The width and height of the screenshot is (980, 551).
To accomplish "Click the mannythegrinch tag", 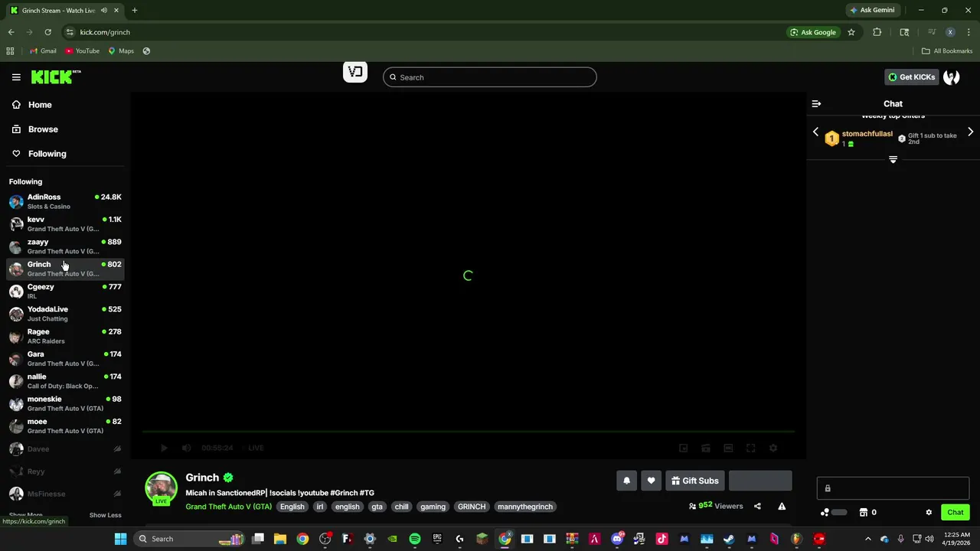I will coord(525,507).
